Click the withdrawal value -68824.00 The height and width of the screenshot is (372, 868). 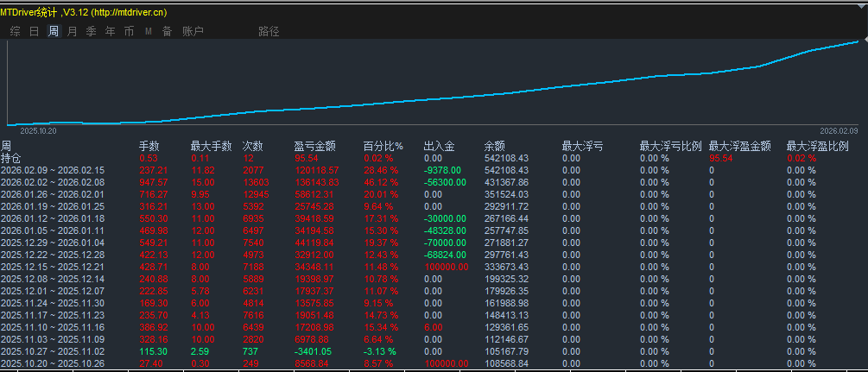coord(445,255)
